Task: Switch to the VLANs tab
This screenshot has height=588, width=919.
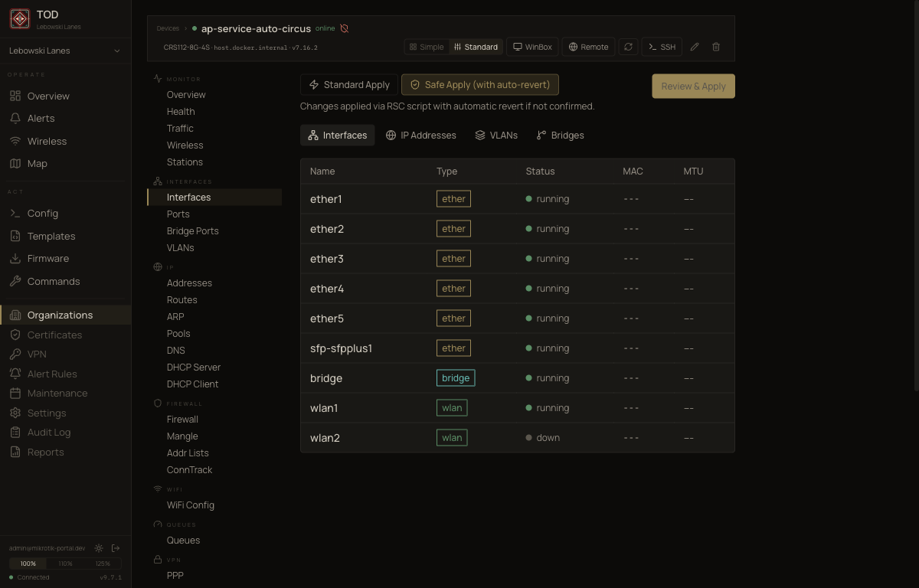Action: click(496, 135)
